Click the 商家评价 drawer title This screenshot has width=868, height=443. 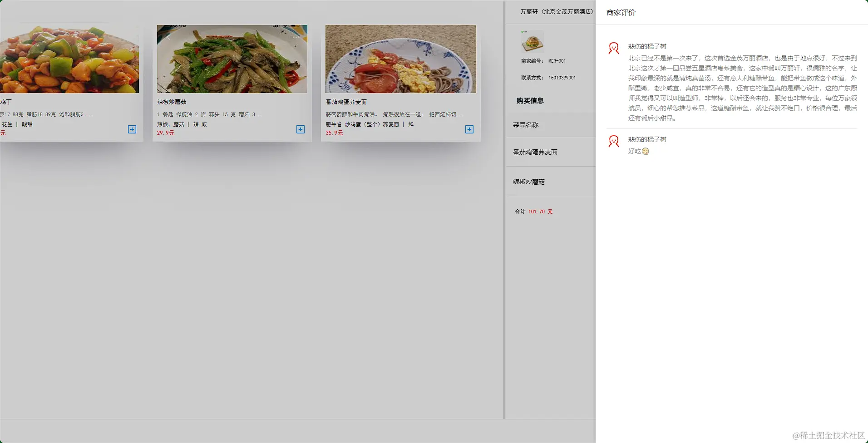click(621, 13)
